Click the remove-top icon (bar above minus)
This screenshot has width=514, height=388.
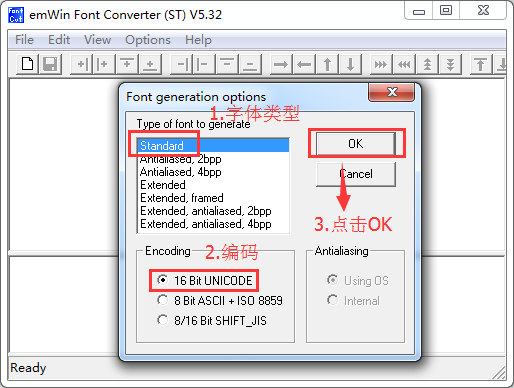[x=227, y=64]
